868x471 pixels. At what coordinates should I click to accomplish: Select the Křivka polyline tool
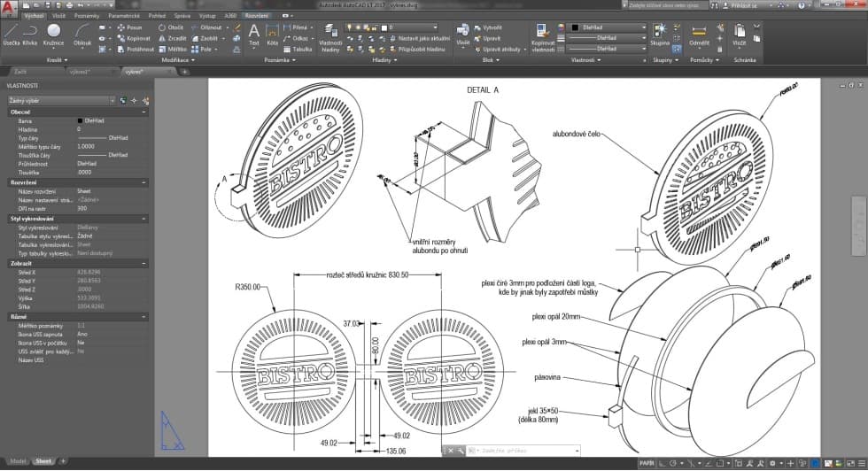coord(30,35)
